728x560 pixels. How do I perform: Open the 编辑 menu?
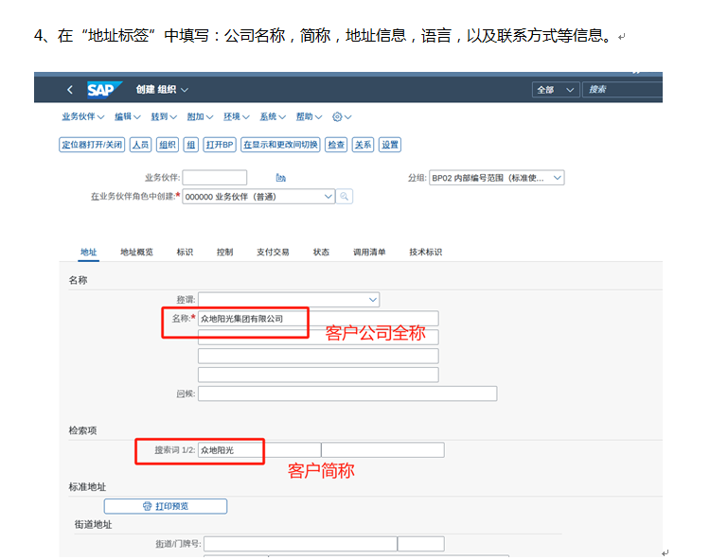127,117
